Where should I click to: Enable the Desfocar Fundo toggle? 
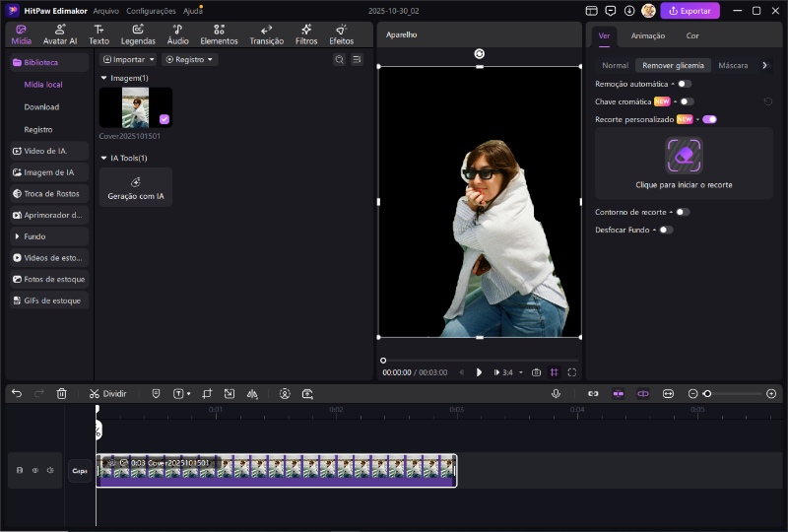point(666,230)
